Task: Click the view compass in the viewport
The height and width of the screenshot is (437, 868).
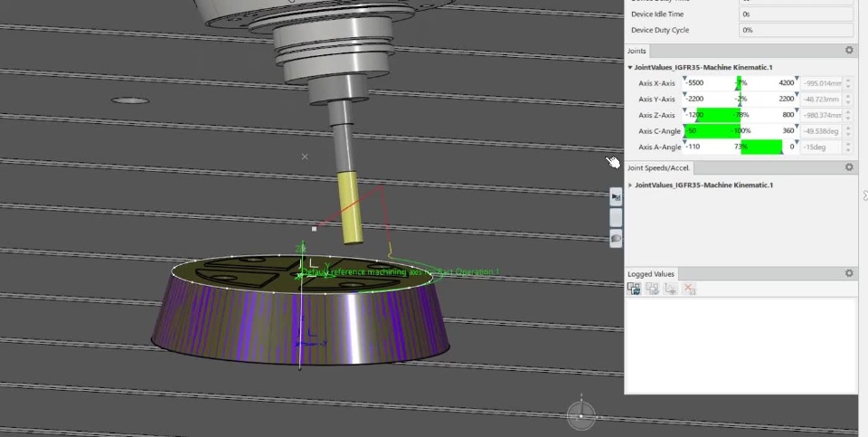Action: point(581,414)
